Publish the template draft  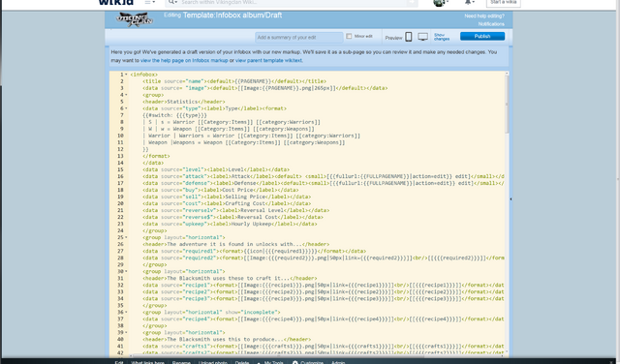click(482, 37)
